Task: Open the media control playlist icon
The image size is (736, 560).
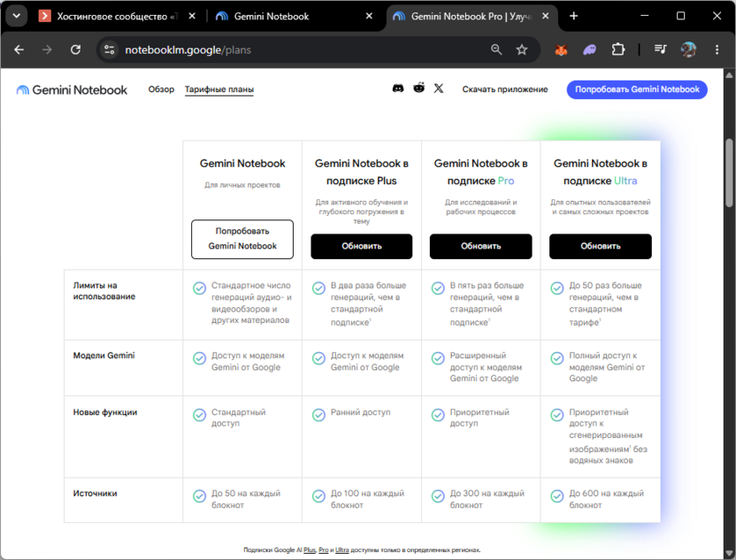Action: (661, 49)
